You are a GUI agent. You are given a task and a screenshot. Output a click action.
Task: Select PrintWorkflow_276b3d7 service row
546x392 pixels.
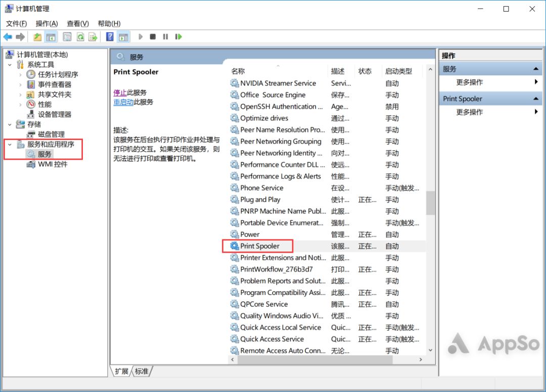click(x=327, y=270)
